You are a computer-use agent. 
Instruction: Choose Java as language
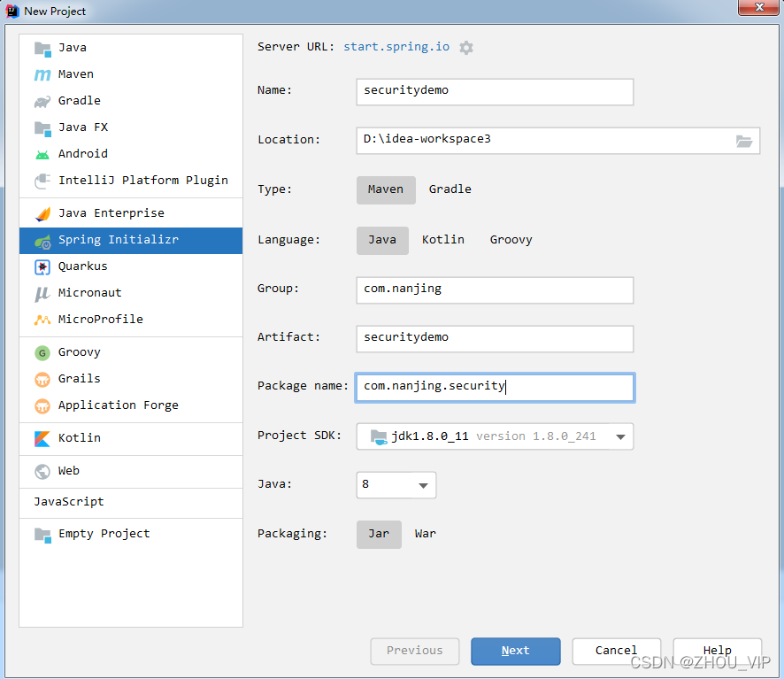point(382,240)
